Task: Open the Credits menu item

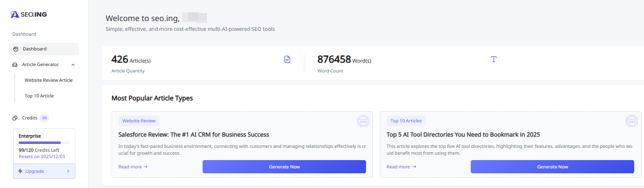Action: [30, 118]
